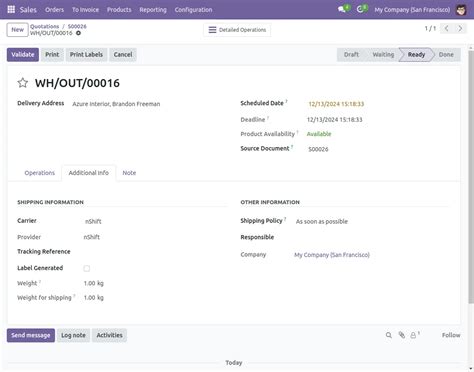Go to next record arrow

point(460,29)
